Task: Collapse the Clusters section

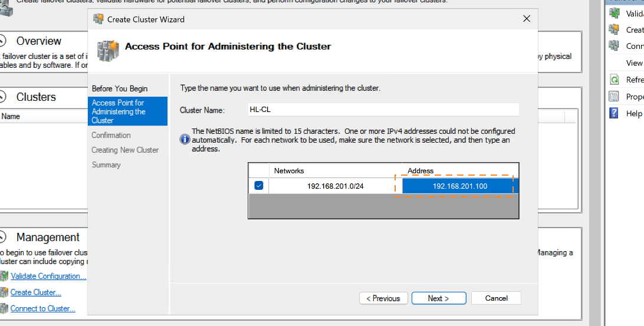Action: click(x=3, y=97)
